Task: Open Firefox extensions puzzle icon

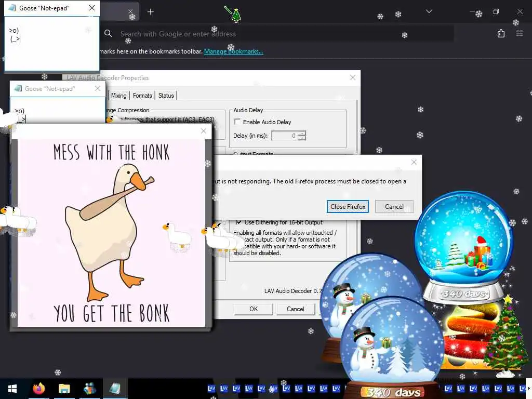Action: click(501, 33)
